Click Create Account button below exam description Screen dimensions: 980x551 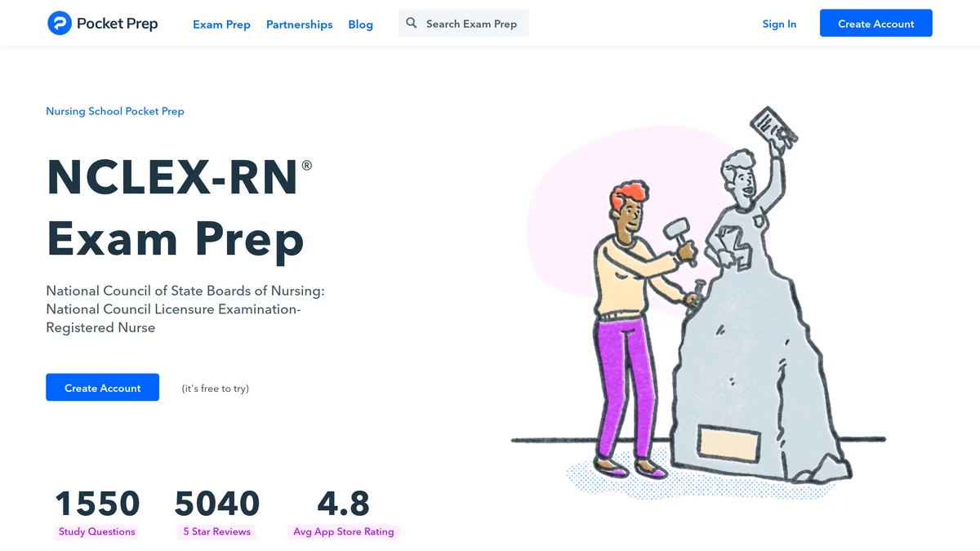[102, 388]
